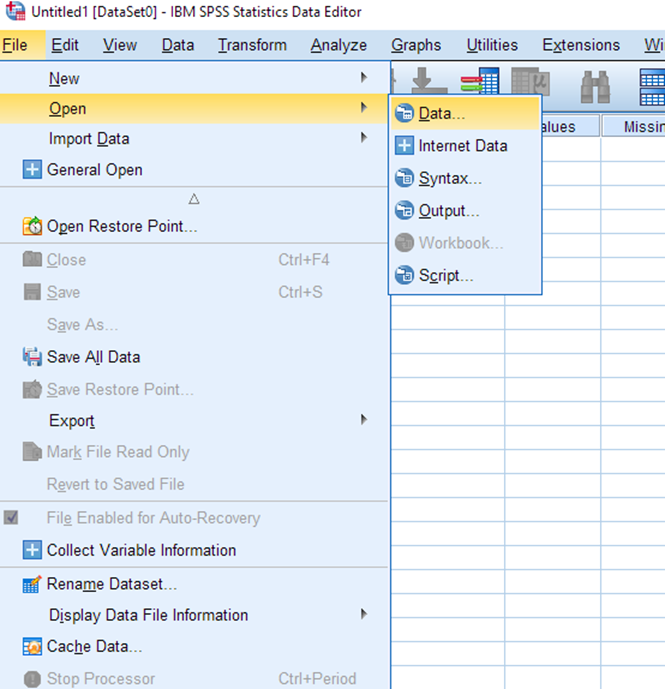Expand the Open submenu arrow

click(363, 108)
